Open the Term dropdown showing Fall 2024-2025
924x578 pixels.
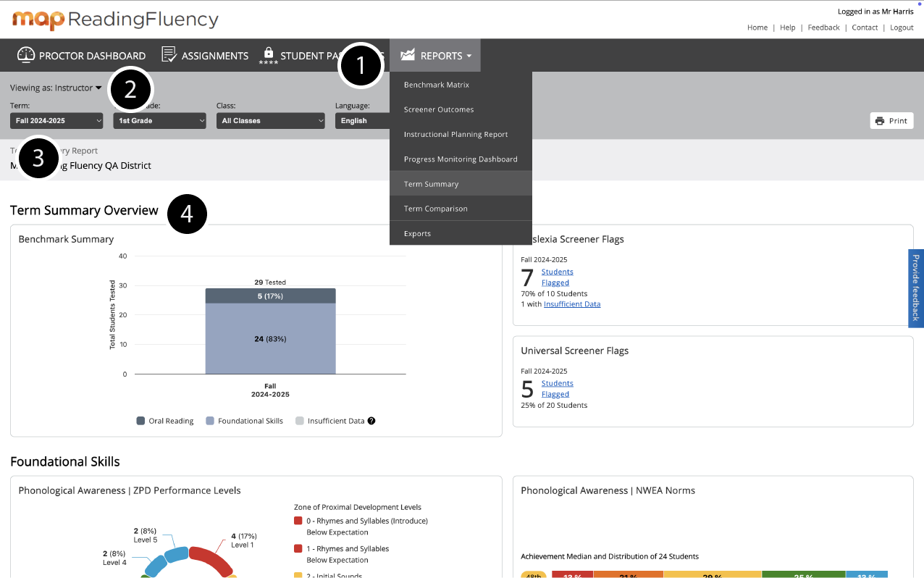click(56, 121)
